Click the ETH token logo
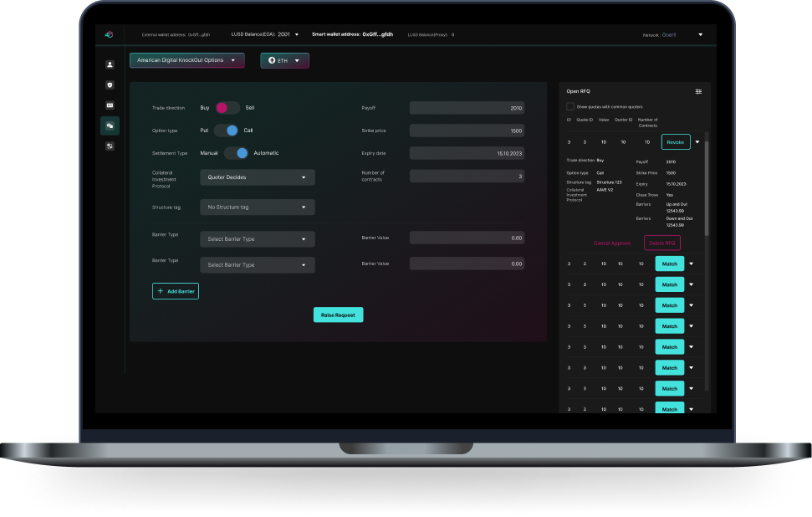 270,60
